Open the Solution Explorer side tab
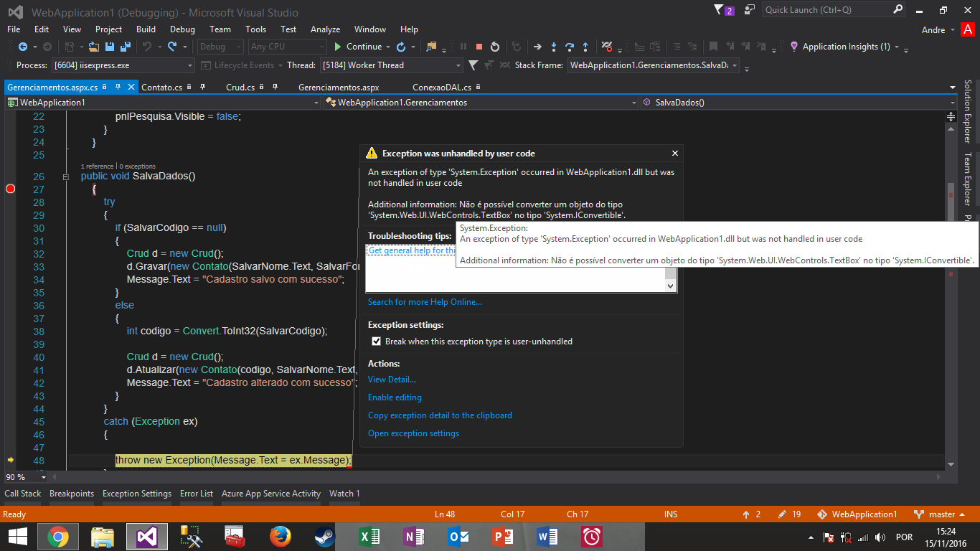 (x=967, y=111)
